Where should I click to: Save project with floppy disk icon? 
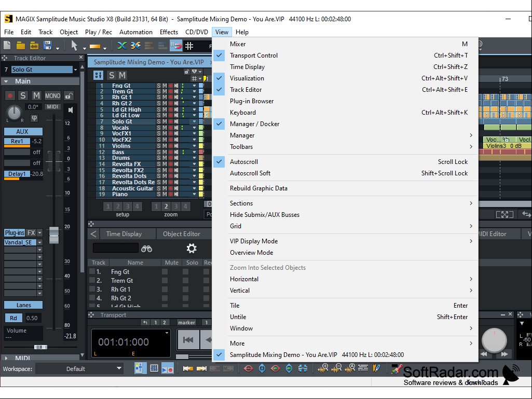[x=48, y=46]
